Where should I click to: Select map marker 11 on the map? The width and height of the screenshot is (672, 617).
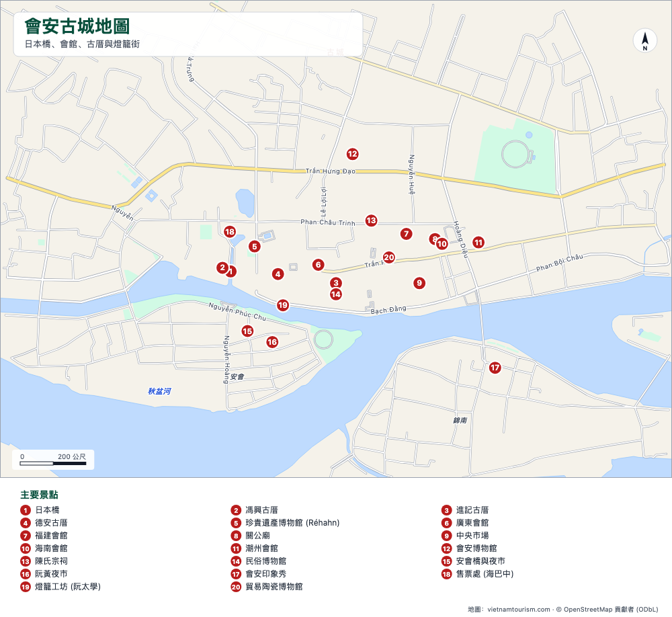coord(478,242)
